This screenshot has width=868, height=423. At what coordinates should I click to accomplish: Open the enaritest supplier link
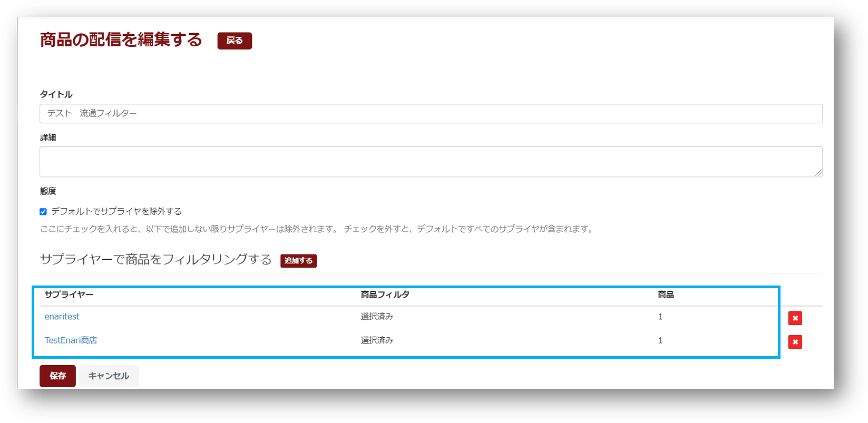pyautogui.click(x=62, y=317)
